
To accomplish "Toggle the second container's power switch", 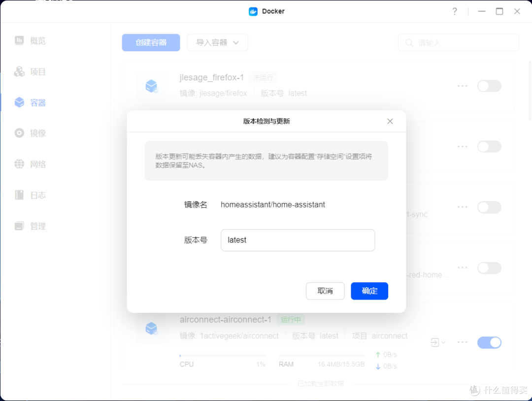I will [x=489, y=147].
